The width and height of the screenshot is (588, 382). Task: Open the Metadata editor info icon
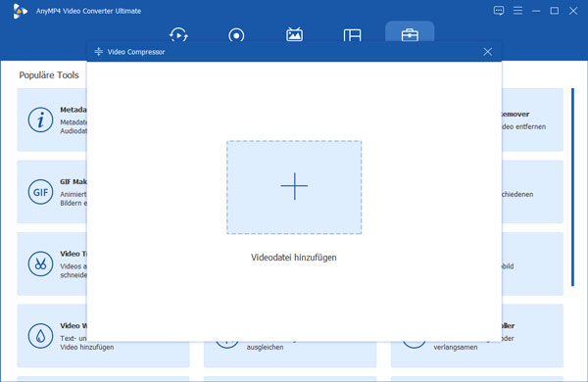pos(40,119)
